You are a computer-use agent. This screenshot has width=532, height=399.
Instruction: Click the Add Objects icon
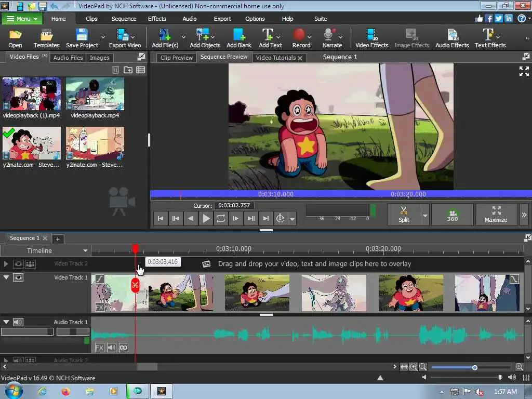tap(205, 38)
